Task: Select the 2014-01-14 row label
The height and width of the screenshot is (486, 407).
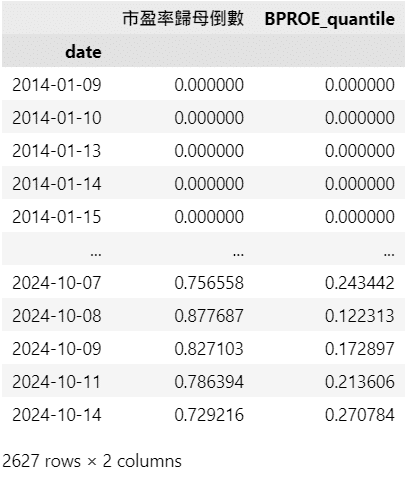Action: click(x=57, y=184)
